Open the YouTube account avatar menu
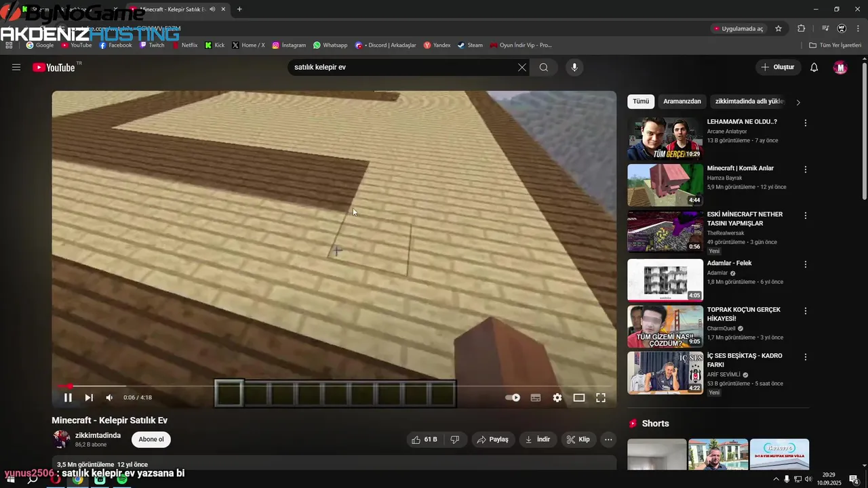This screenshot has height=488, width=868. [840, 67]
